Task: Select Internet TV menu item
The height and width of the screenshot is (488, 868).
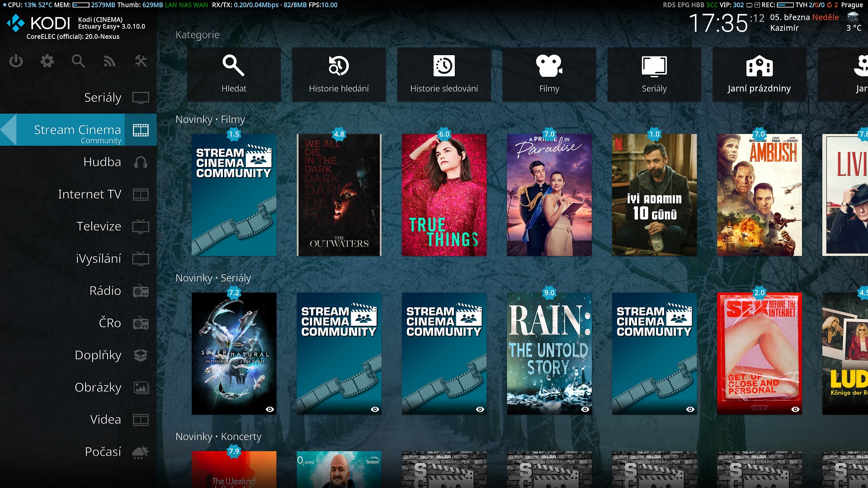Action: click(90, 194)
